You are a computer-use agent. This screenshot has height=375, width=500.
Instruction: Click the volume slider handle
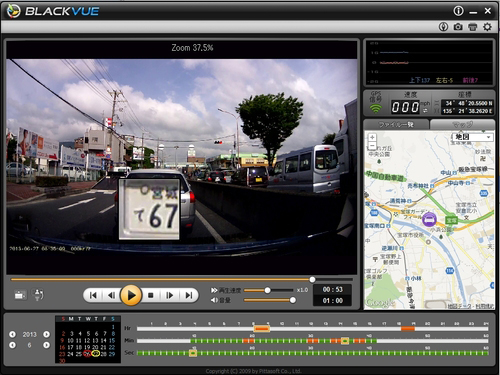(x=292, y=300)
